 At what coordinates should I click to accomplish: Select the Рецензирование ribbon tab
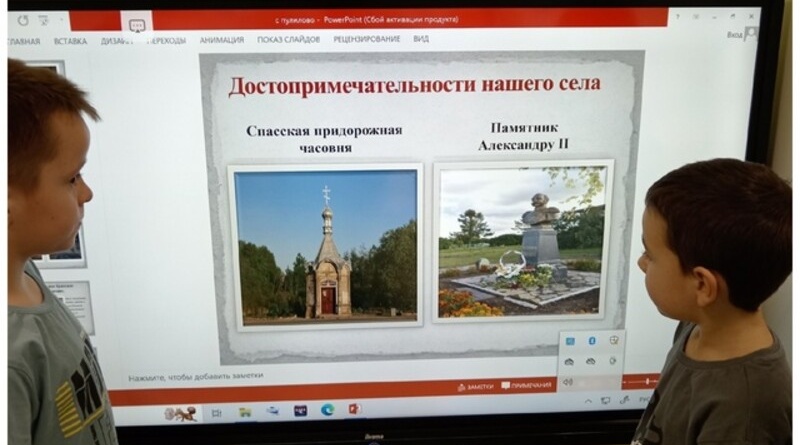click(367, 40)
